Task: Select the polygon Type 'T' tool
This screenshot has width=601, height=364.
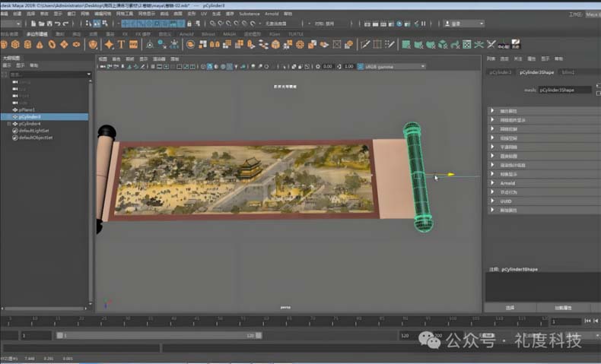Action: 121,44
